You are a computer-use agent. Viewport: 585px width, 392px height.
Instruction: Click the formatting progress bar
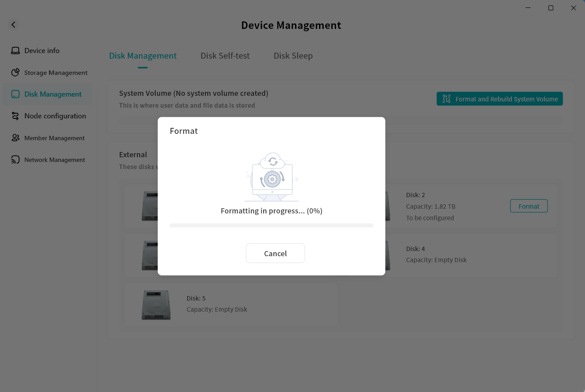271,225
